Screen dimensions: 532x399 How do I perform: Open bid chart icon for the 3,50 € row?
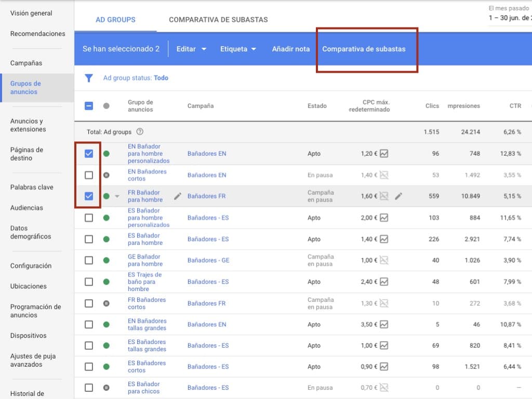tap(384, 324)
